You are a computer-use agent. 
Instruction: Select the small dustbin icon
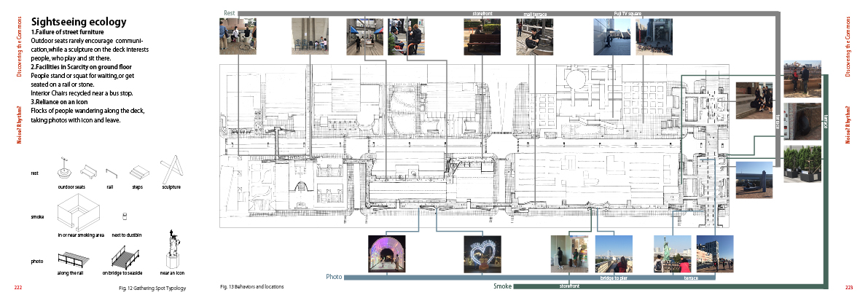(x=124, y=216)
